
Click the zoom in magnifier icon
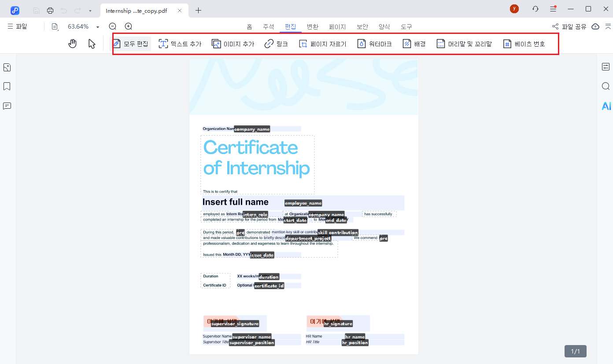point(129,26)
